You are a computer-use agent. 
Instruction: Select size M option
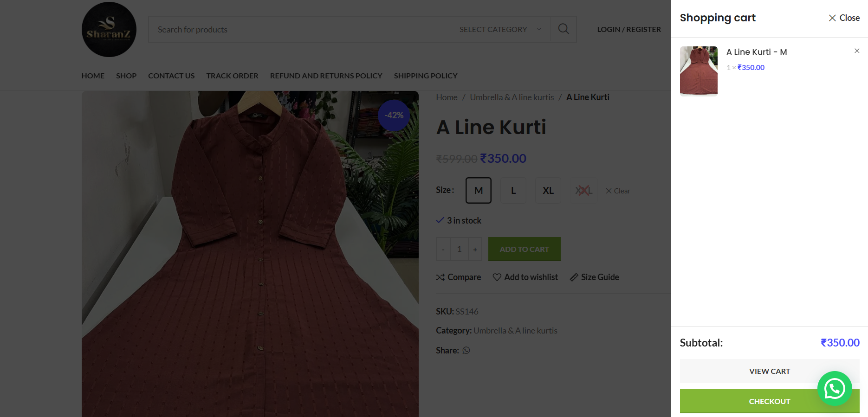coord(478,191)
